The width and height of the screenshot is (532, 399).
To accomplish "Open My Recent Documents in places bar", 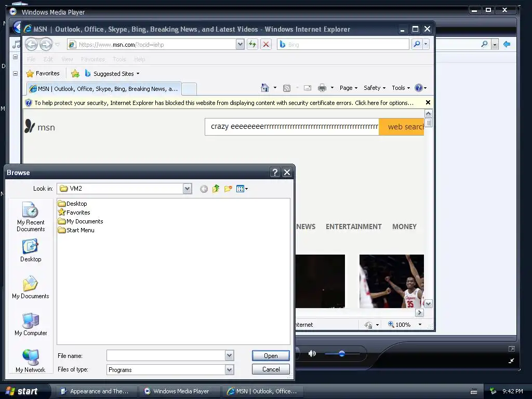I will click(x=31, y=217).
